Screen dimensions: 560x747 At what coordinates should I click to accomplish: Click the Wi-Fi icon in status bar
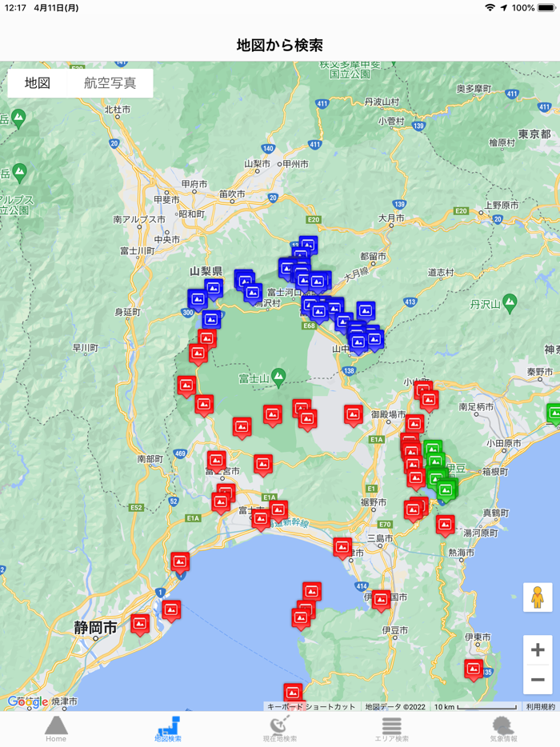point(490,8)
